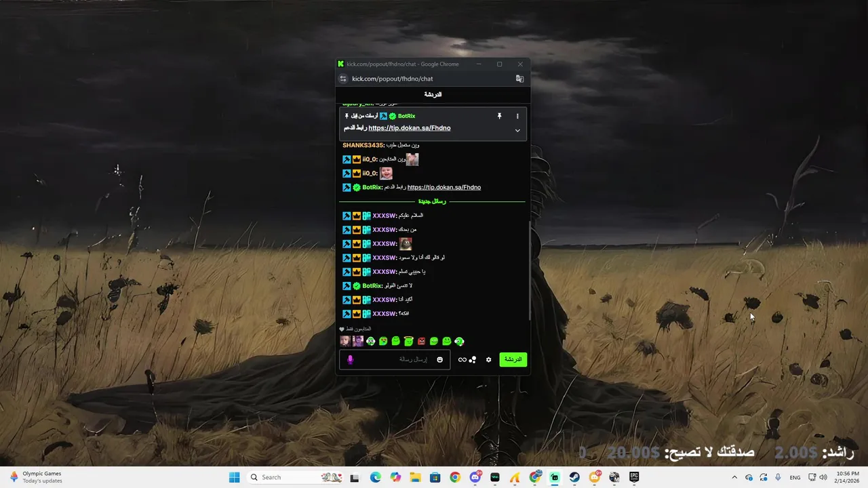Open chat settings gear
The height and width of the screenshot is (488, 868).
coord(488,359)
